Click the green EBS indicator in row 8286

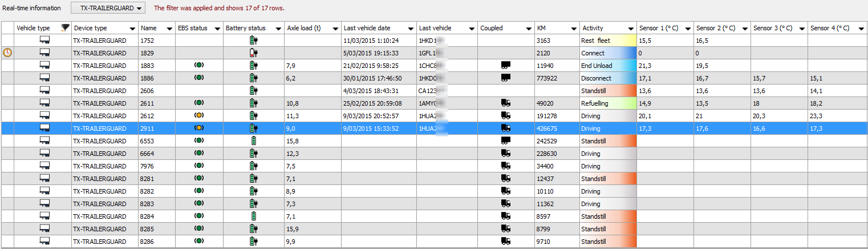pos(199,242)
